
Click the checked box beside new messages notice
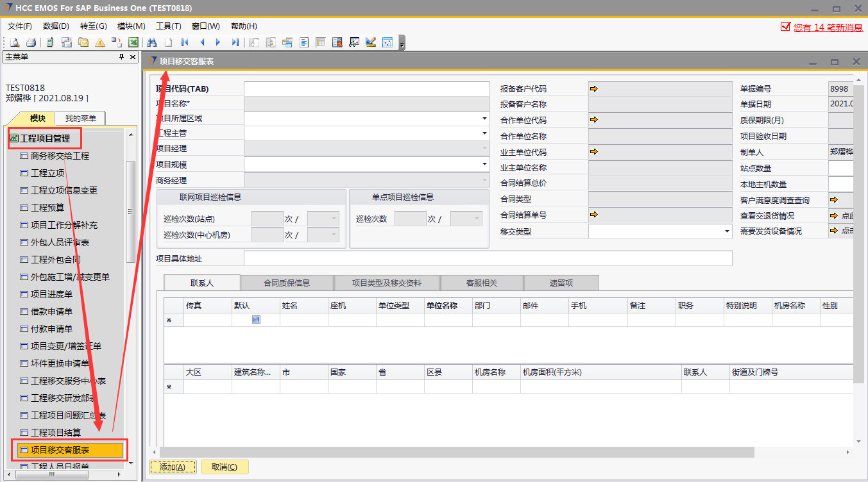pyautogui.click(x=785, y=26)
